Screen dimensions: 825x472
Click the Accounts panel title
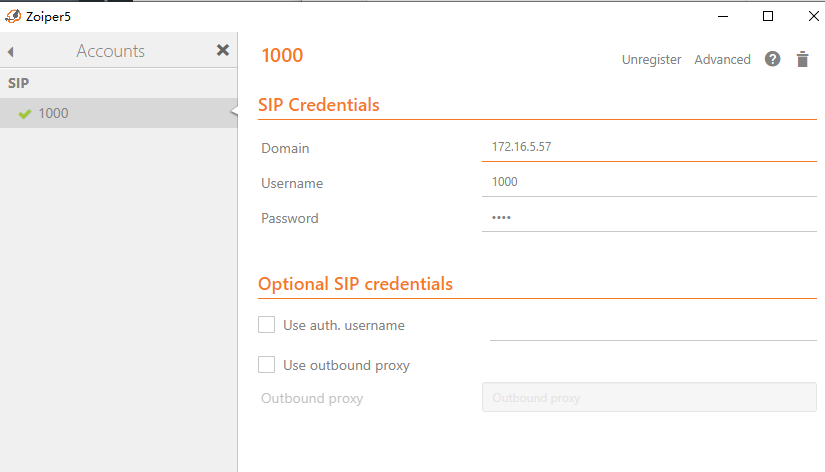pyautogui.click(x=110, y=51)
